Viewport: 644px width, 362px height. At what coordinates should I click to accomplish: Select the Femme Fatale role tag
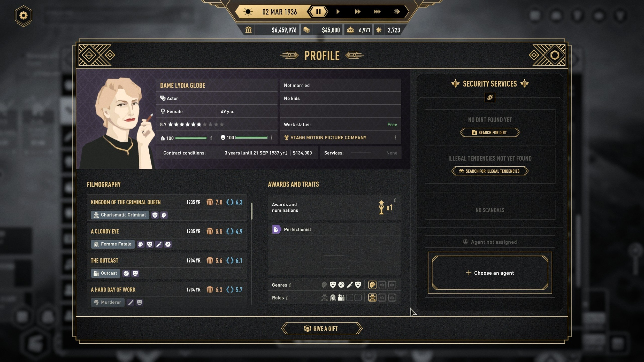pyautogui.click(x=113, y=244)
